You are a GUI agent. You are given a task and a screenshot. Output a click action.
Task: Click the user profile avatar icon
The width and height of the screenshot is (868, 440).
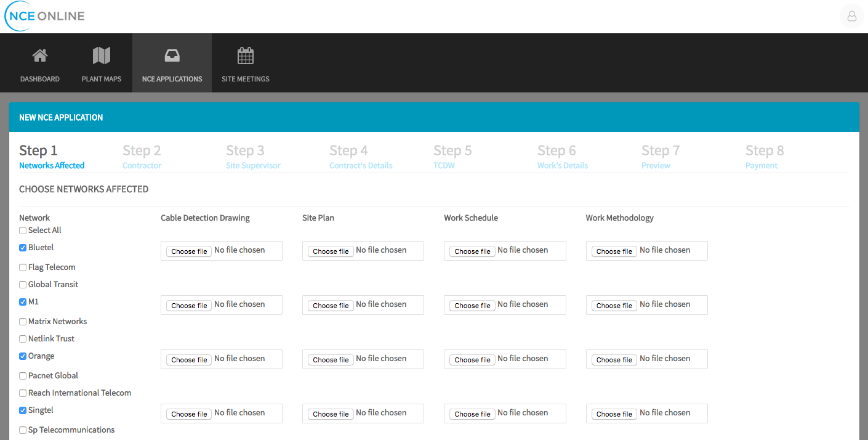(852, 17)
